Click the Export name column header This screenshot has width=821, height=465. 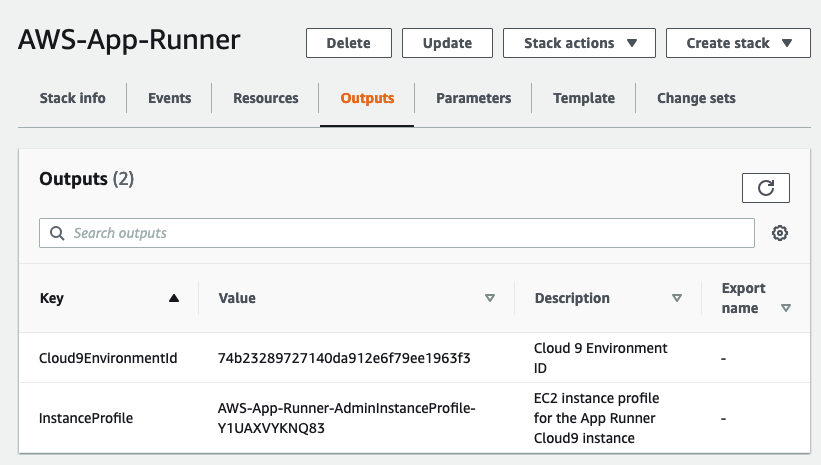coord(743,298)
